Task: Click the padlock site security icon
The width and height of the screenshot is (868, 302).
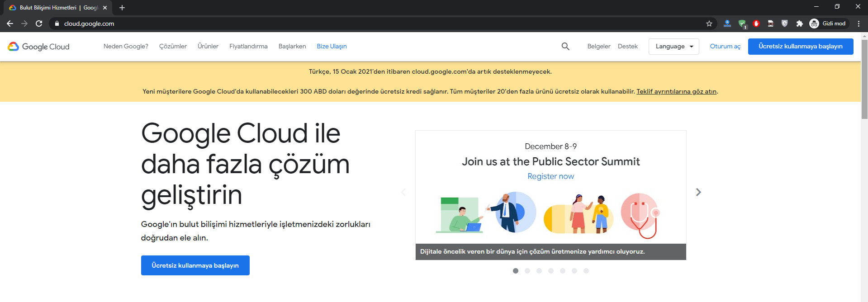Action: click(57, 24)
